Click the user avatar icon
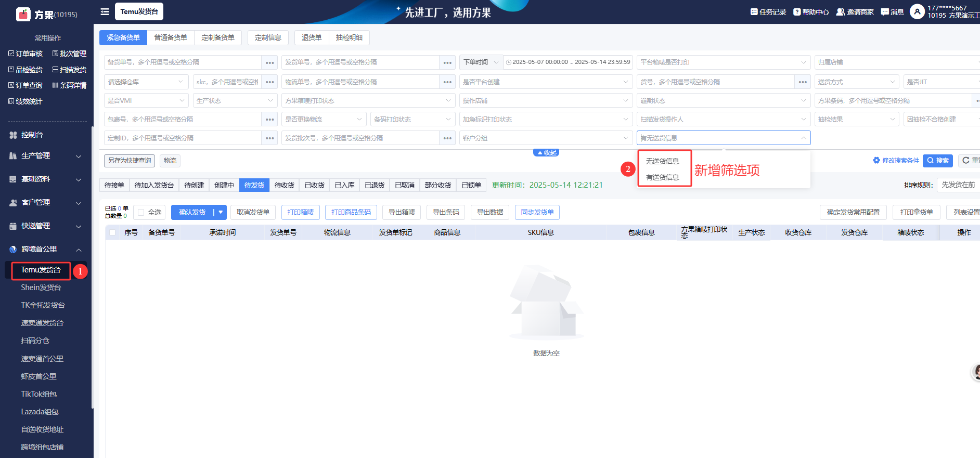This screenshot has width=980, height=458. (917, 11)
